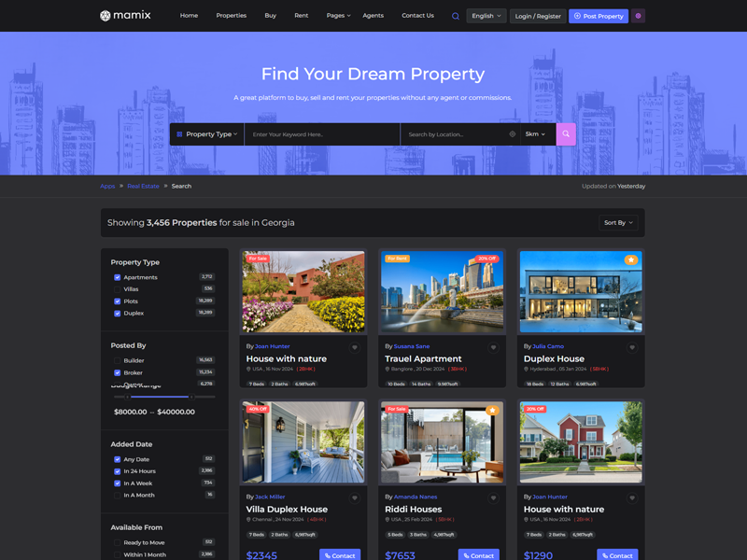Expand the Sort By dropdown
Image resolution: width=747 pixels, height=560 pixels.
[618, 223]
